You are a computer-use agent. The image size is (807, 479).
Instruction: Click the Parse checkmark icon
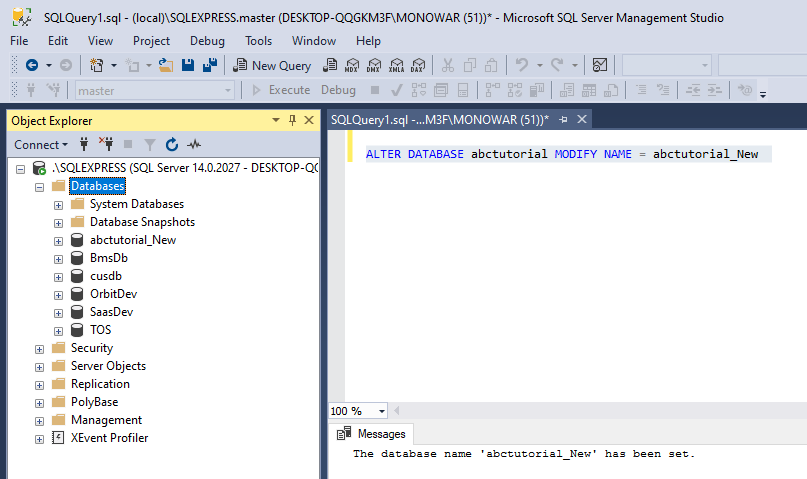[x=396, y=91]
